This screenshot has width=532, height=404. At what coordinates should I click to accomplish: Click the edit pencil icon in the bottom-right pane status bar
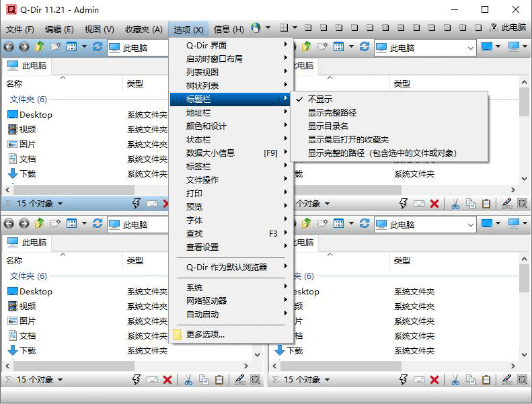click(x=506, y=380)
